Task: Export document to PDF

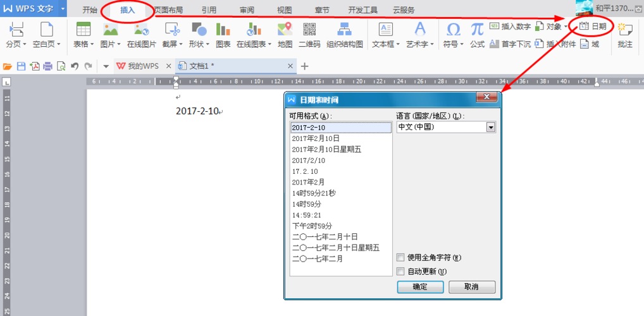Action: pos(35,66)
